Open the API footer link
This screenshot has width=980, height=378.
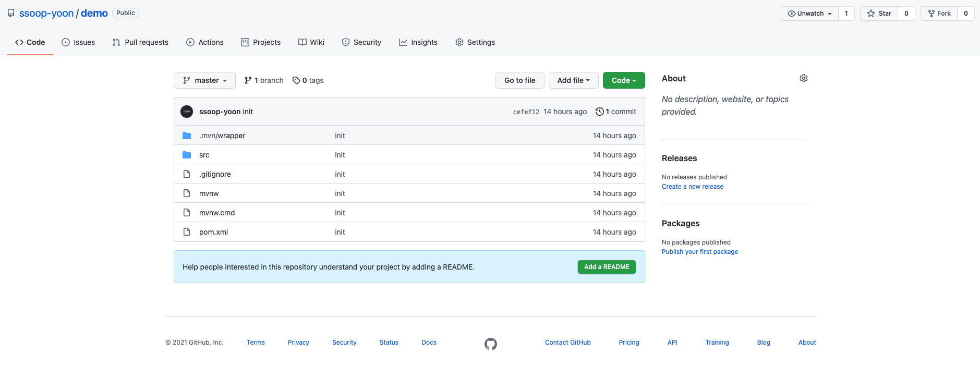tap(672, 343)
